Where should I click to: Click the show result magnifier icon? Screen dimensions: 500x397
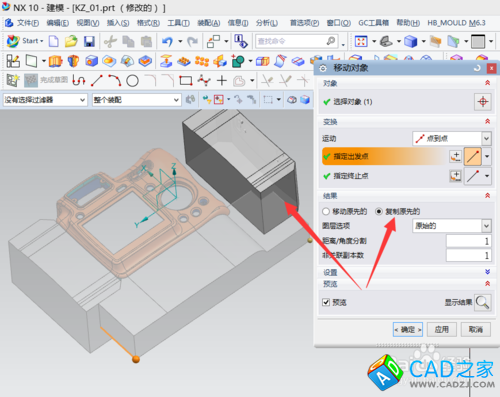[x=482, y=302]
